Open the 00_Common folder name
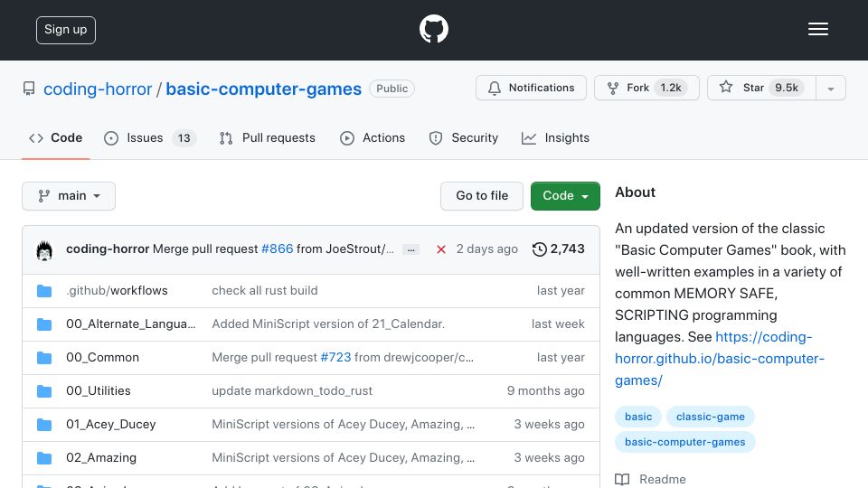This screenshot has width=868, height=488. (102, 358)
